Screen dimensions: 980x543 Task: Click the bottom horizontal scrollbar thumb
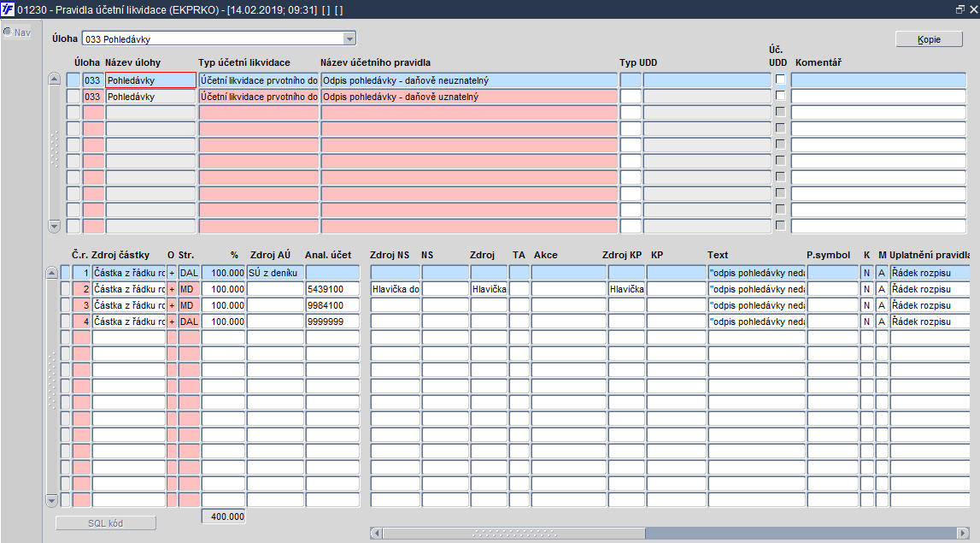(x=513, y=533)
